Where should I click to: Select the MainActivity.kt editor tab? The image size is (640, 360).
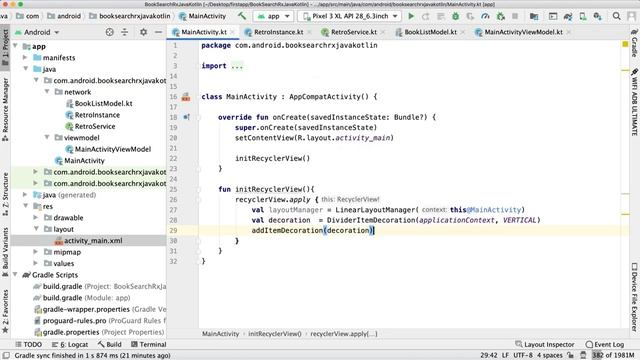[204, 32]
